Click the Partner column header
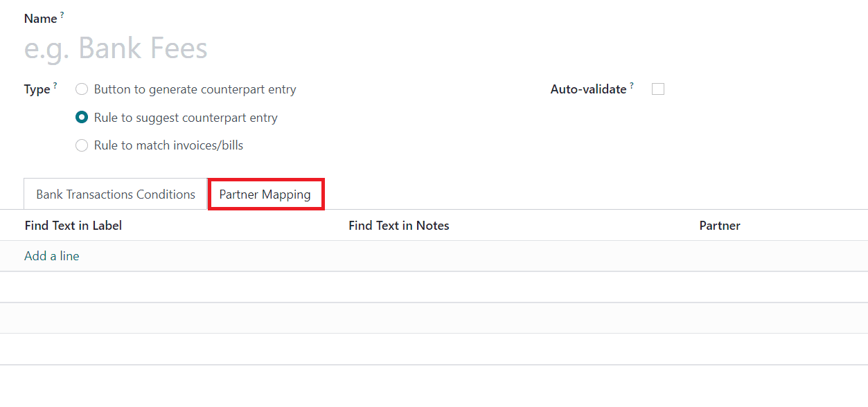This screenshot has width=868, height=407. tap(720, 226)
